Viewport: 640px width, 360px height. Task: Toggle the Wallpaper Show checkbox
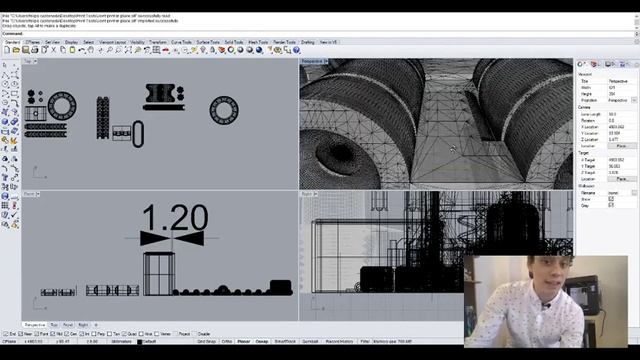(x=611, y=199)
